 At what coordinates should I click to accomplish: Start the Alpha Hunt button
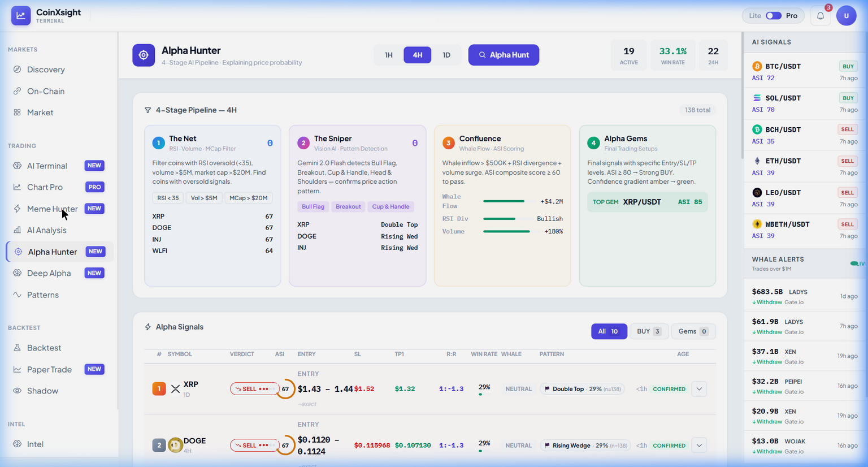click(504, 55)
